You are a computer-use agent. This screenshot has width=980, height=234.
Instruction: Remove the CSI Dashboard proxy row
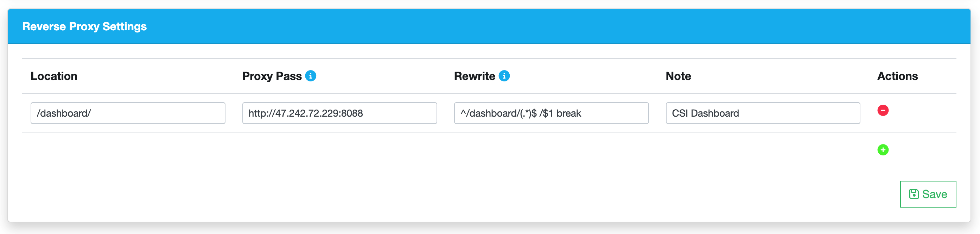pos(883,111)
